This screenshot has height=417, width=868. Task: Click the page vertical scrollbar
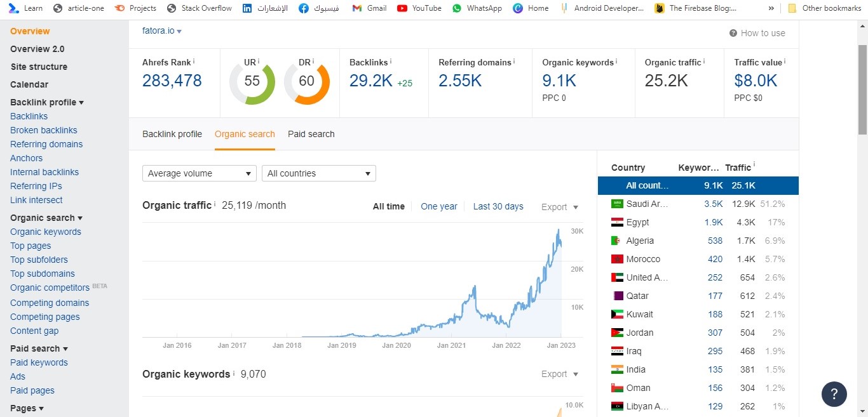[862, 89]
